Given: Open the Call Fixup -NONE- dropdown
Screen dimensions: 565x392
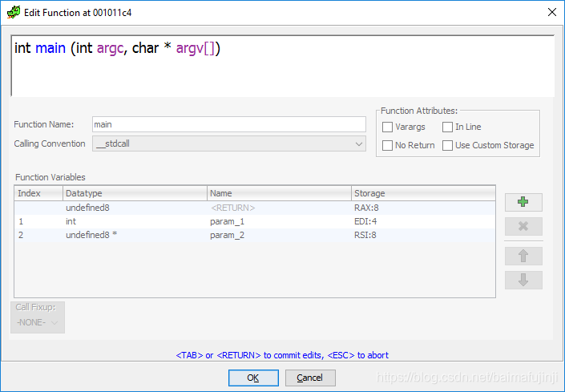Looking at the screenshot, I should click(x=38, y=322).
